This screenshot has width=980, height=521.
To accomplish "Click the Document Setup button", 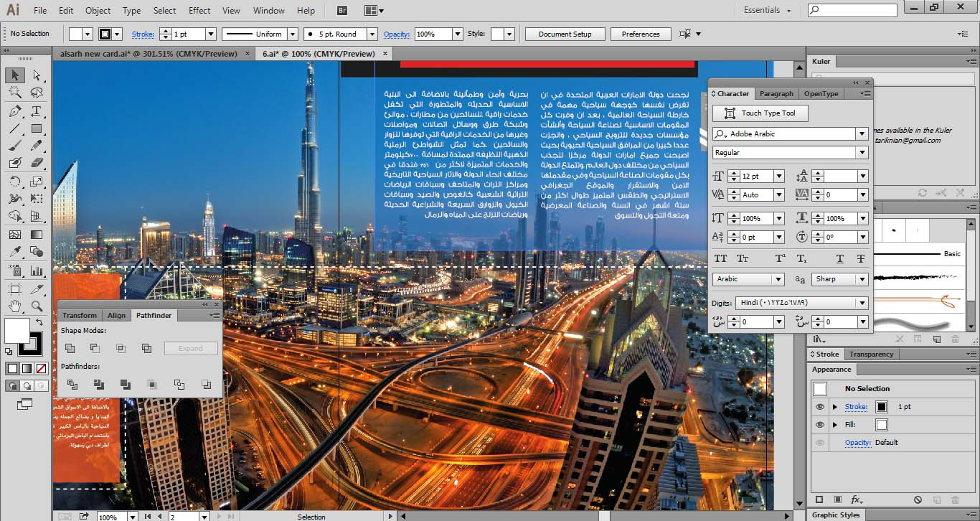I will tap(565, 34).
